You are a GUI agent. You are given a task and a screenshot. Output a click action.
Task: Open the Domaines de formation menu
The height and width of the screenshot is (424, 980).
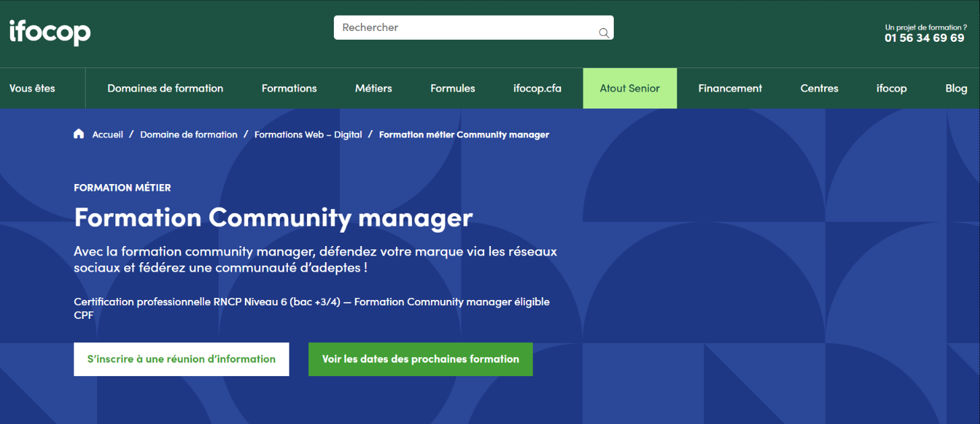coord(165,88)
